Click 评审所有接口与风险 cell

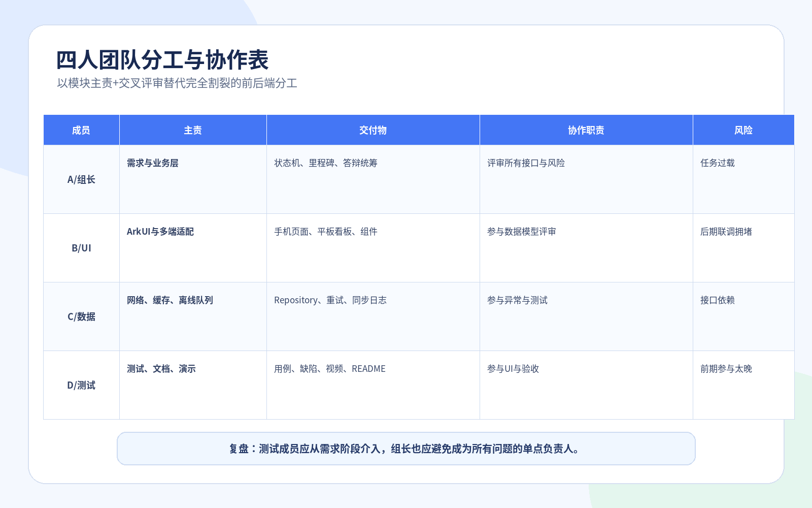(586, 179)
